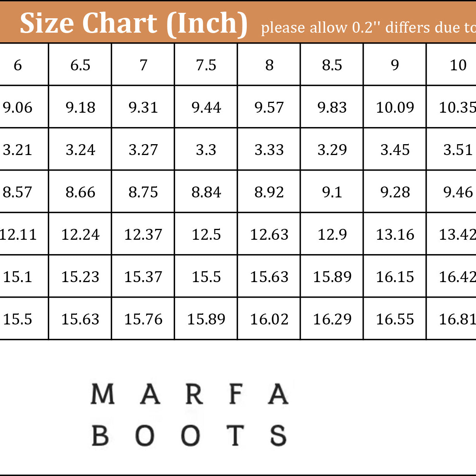Click the "Size Chart (Inch)" title
The width and height of the screenshot is (476, 476).
(133, 23)
